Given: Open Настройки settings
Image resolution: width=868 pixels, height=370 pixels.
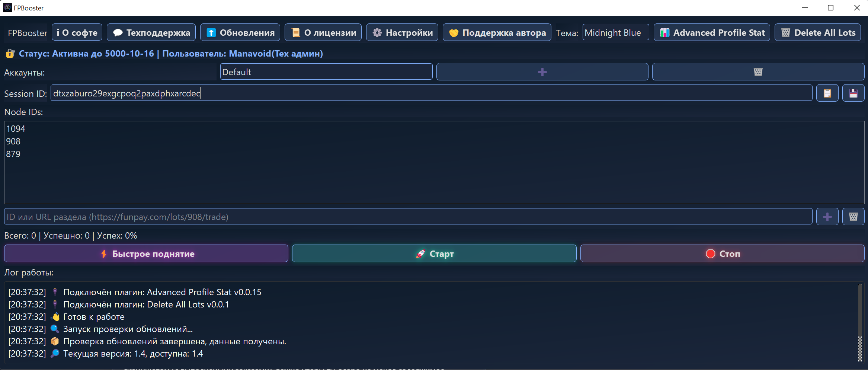Looking at the screenshot, I should [x=402, y=33].
